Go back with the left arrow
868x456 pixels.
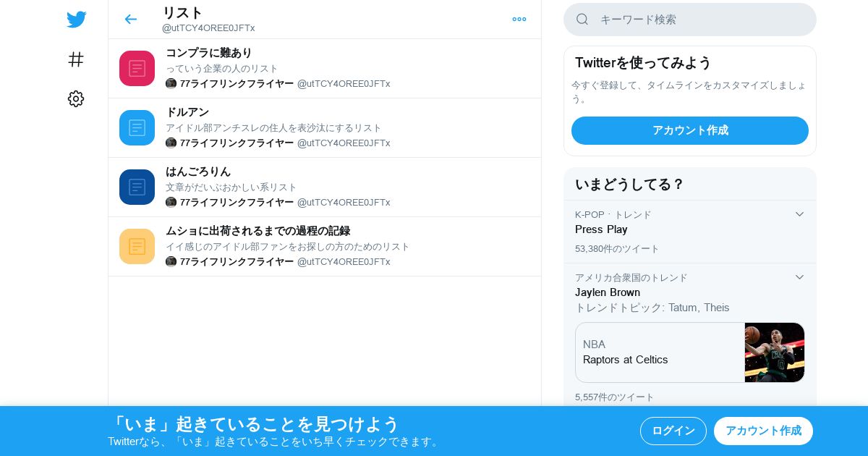click(x=130, y=19)
